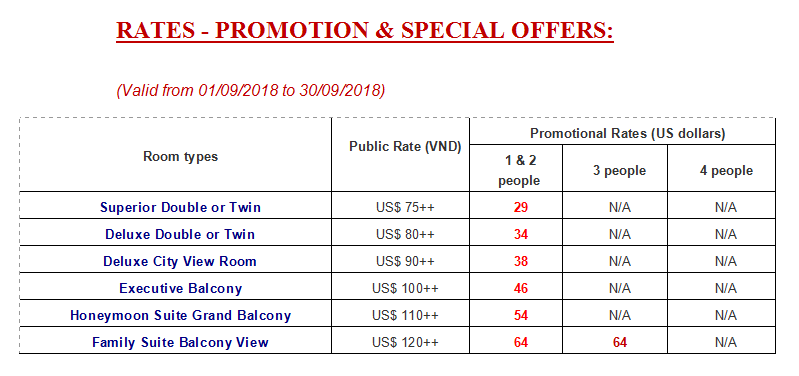Click N/A in Family Suite 4 people cell
Screen dimensions: 799x376
[x=726, y=342]
